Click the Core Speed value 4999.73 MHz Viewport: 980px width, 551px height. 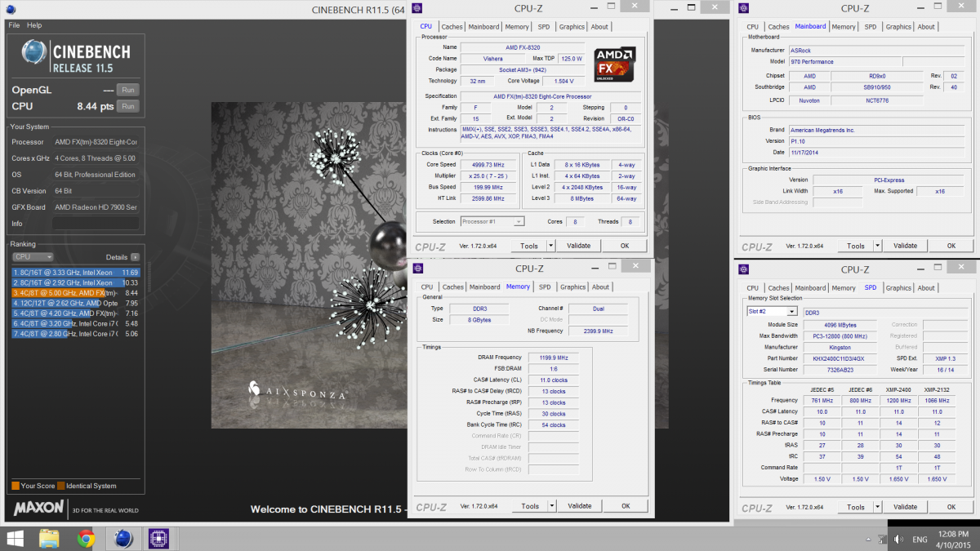[489, 164]
